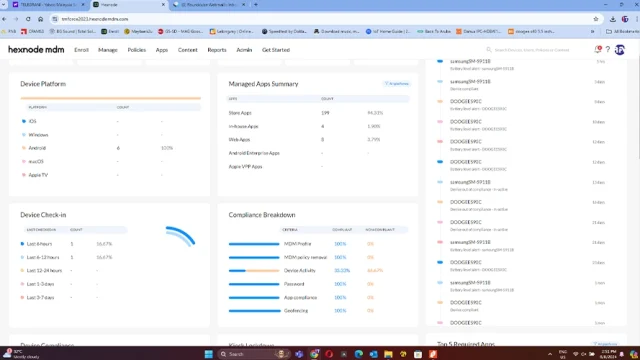Screen dimensions: 640x360
Task: Open the Enroll menu
Action: click(81, 50)
